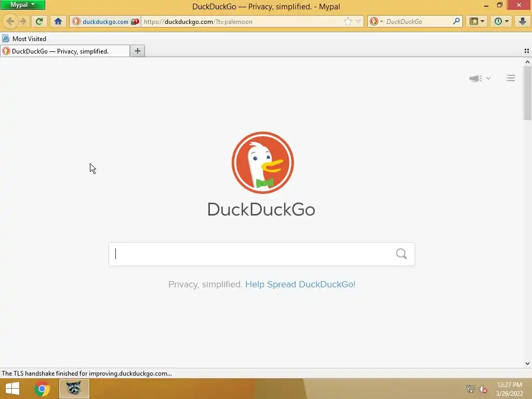Click the tab groups grid icon
The image size is (532, 399).
527,51
